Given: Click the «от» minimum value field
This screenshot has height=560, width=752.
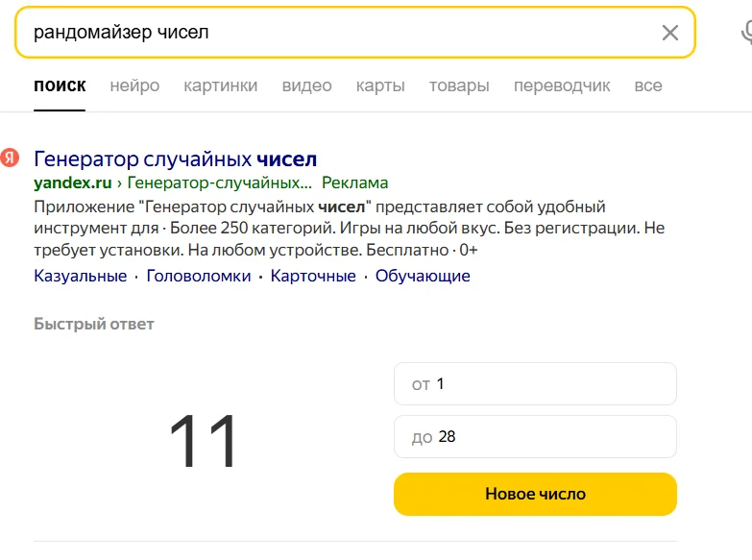Looking at the screenshot, I should pyautogui.click(x=535, y=384).
